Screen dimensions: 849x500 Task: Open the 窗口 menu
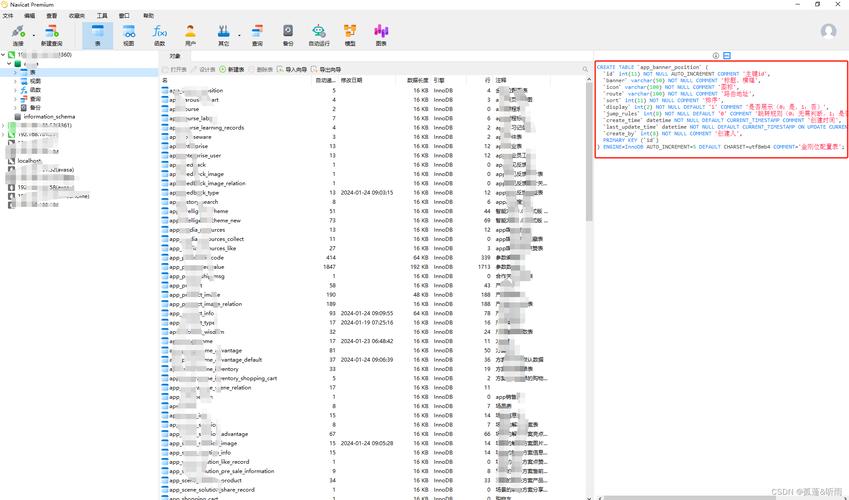point(124,16)
